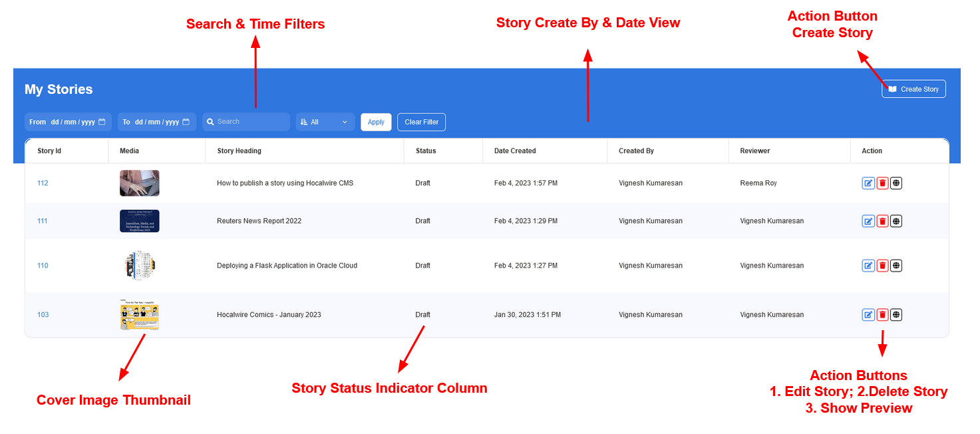The image size is (980, 434).
Task: Edit the Hocalwire Comics January 2023 story
Action: (868, 315)
